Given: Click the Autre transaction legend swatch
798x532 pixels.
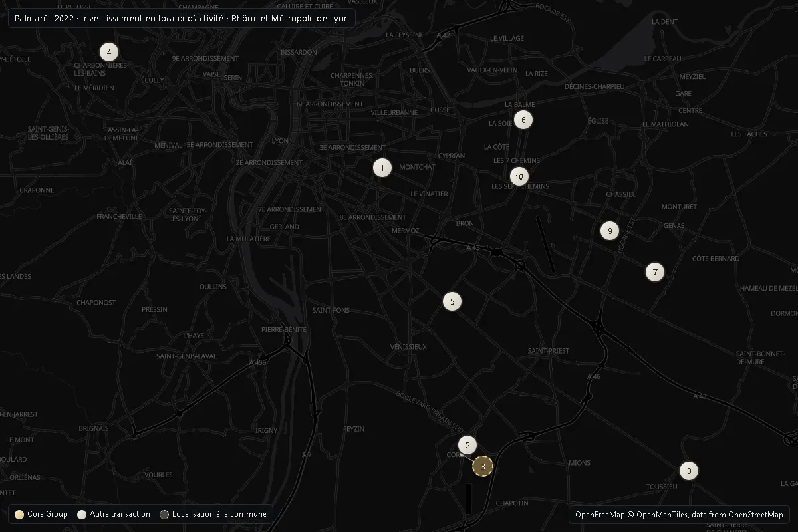Looking at the screenshot, I should 82,515.
